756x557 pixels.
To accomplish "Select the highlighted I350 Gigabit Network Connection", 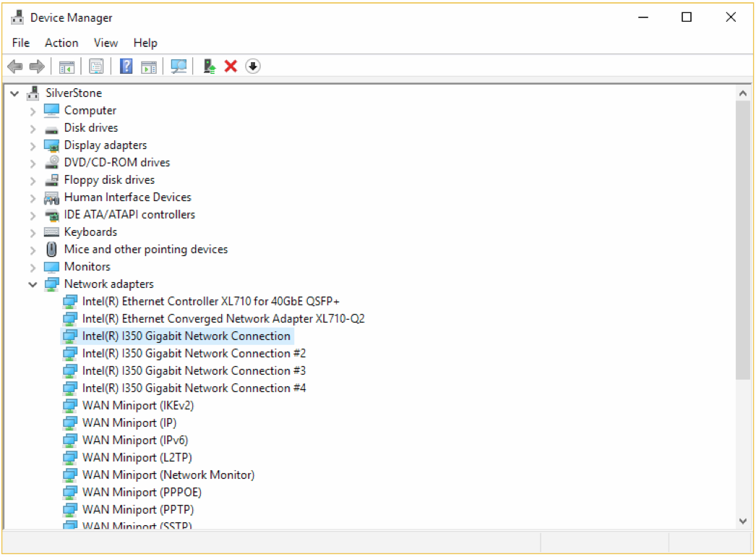I will [x=186, y=336].
